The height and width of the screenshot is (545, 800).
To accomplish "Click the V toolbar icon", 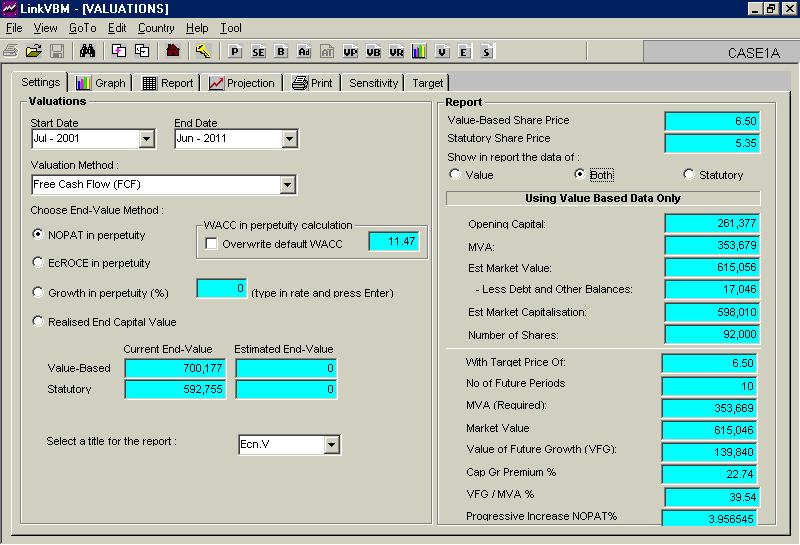I will [442, 52].
